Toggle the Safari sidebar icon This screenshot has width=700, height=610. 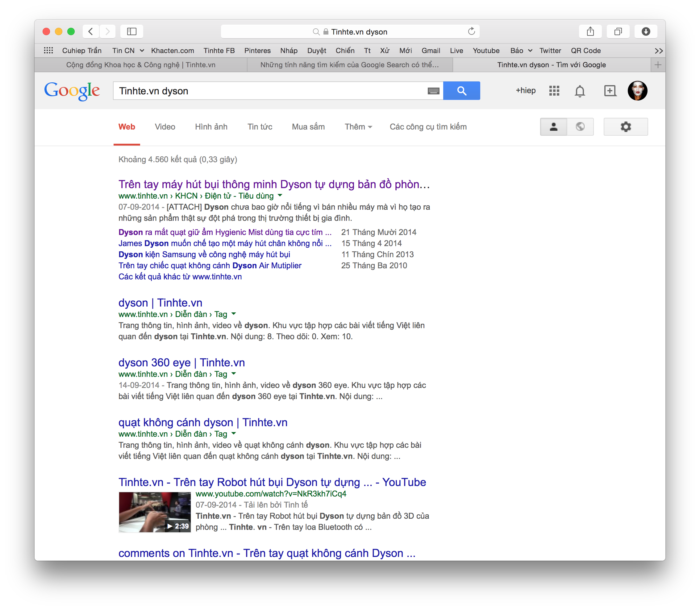(x=131, y=31)
